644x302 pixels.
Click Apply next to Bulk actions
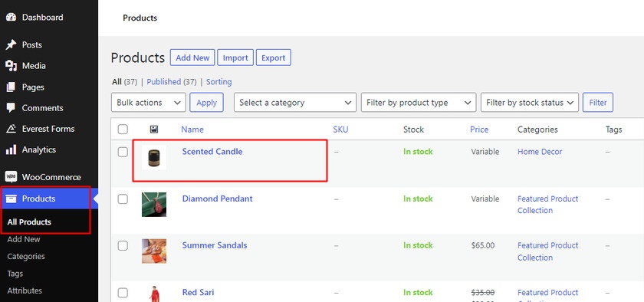click(206, 102)
